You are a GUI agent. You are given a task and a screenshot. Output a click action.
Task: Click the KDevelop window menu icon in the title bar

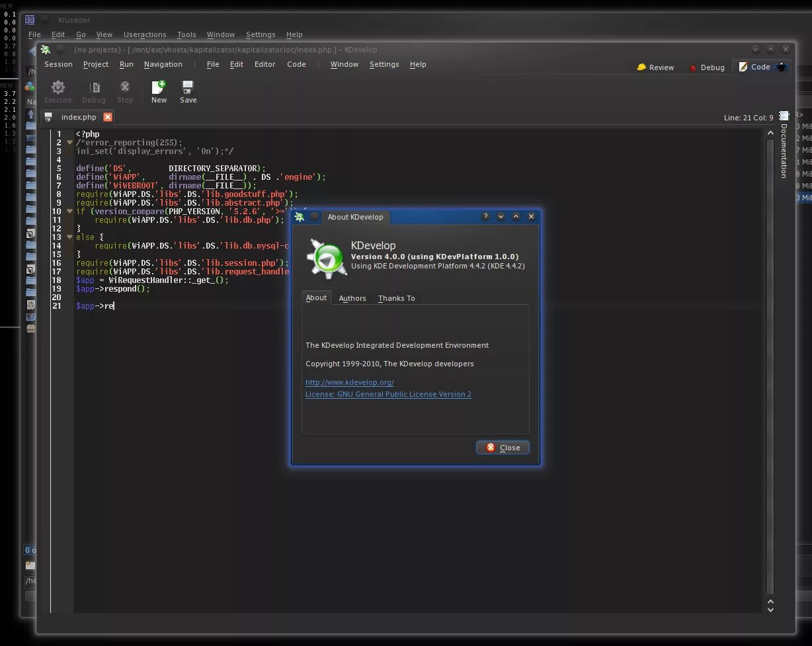45,50
